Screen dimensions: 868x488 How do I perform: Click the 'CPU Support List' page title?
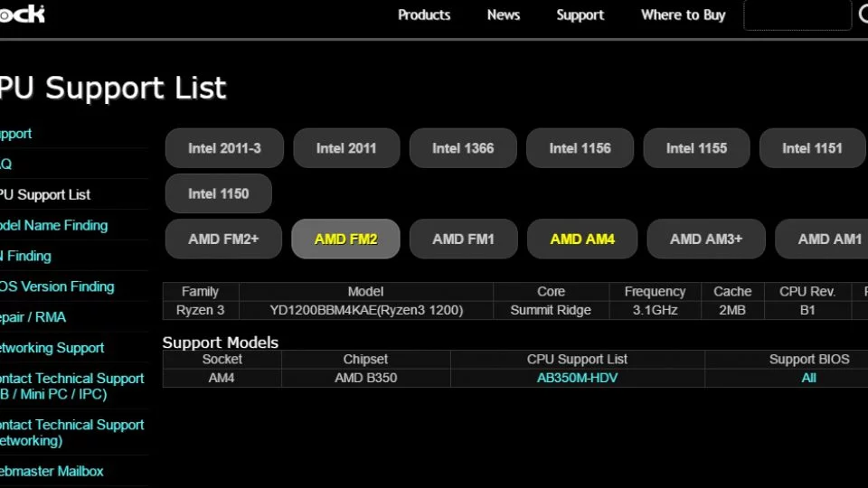click(x=113, y=88)
